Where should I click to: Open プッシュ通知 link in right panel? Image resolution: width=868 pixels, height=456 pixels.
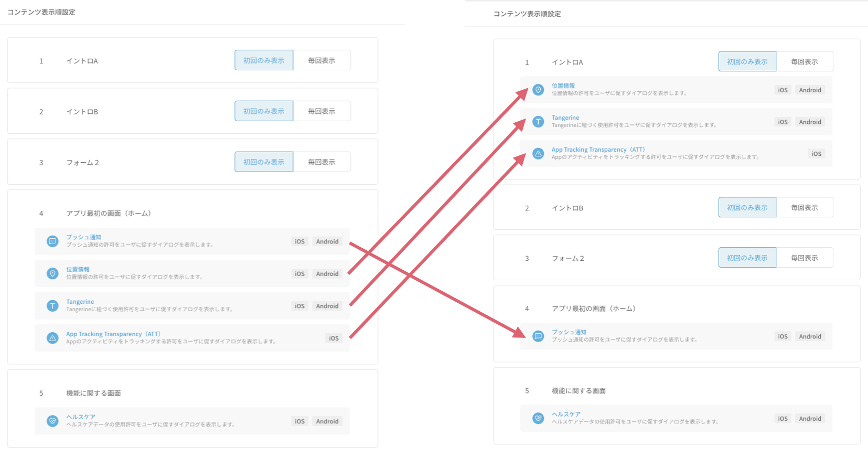[569, 332]
